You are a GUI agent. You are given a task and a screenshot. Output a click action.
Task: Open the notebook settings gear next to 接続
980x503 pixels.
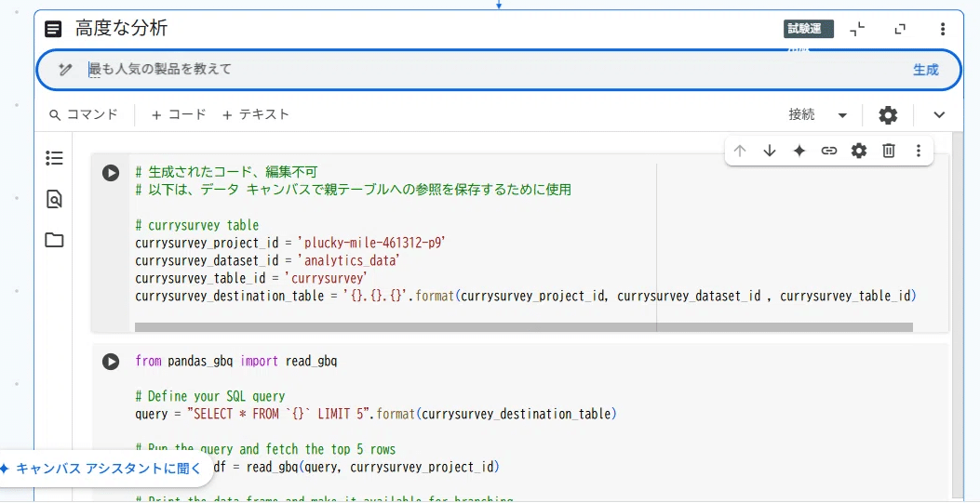click(888, 115)
